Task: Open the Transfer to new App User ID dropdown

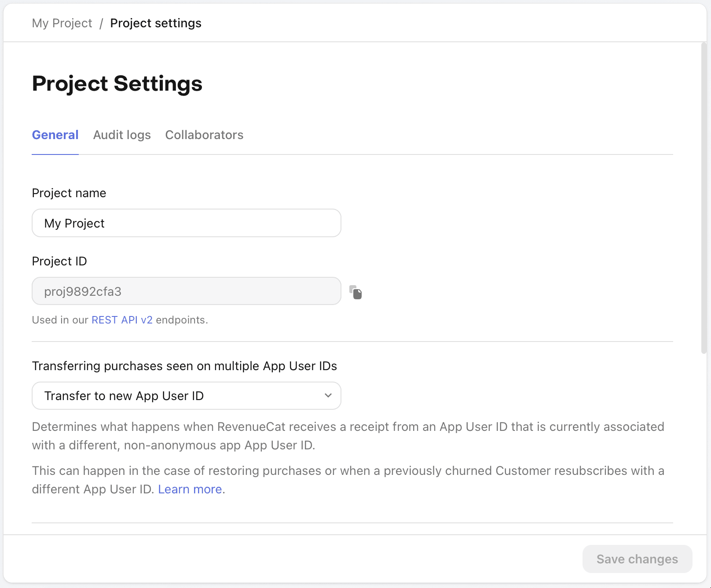Action: tap(186, 396)
